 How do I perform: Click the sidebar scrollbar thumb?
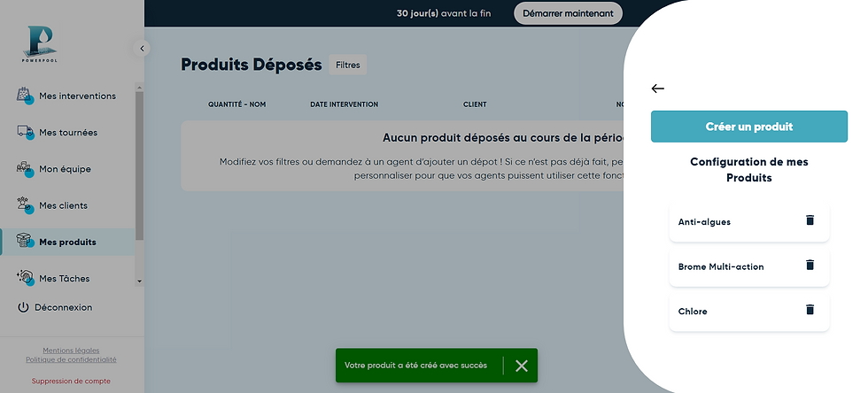[140, 166]
